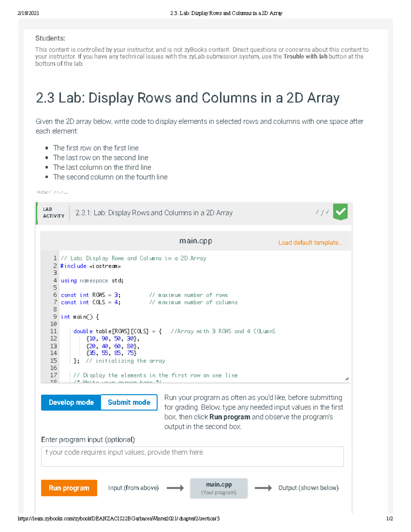Viewport: 411px width, 532px height.
Task: Click the 2/18/2021 date in page header
Action: click(x=28, y=13)
